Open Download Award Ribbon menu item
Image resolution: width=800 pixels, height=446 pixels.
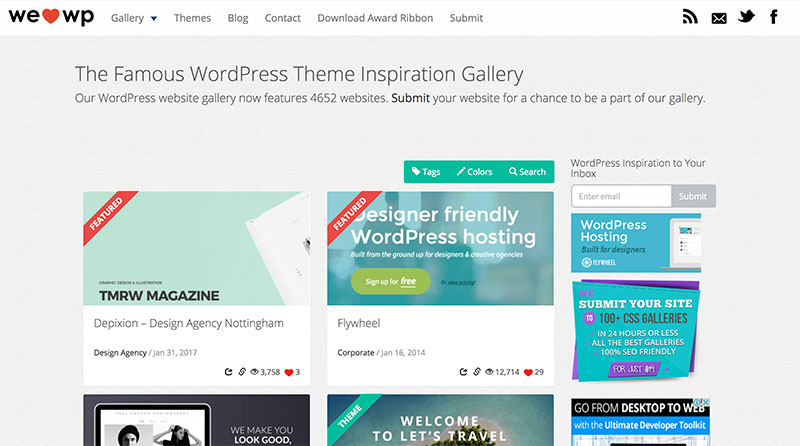[375, 18]
